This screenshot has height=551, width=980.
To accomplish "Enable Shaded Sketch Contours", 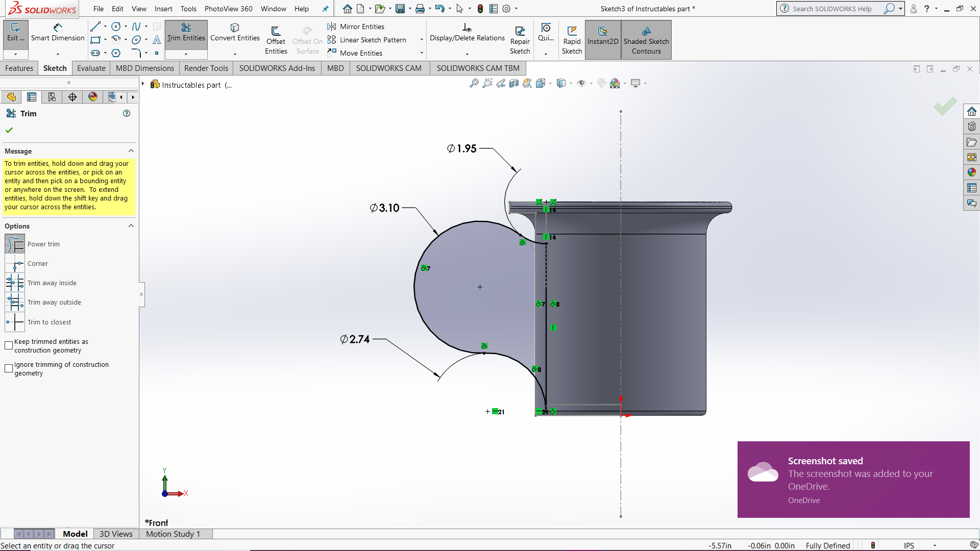I will tap(646, 40).
